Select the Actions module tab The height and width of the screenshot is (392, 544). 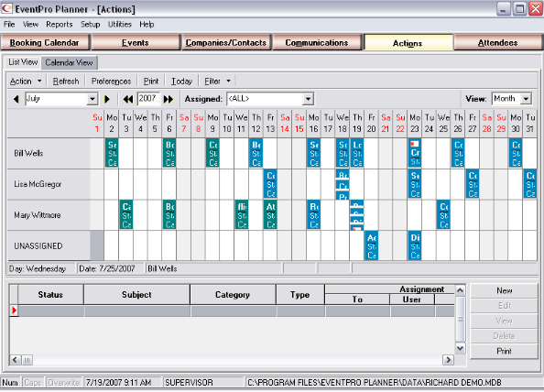coord(408,43)
